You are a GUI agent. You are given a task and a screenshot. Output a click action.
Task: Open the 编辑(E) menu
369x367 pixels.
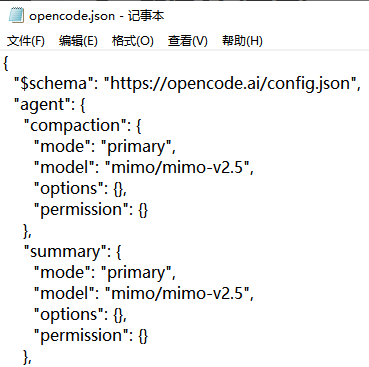tap(78, 41)
